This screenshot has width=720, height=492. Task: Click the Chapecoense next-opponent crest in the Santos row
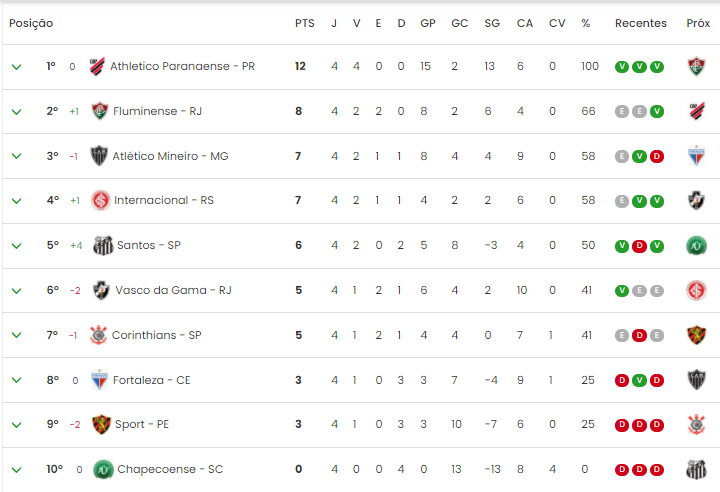(696, 245)
